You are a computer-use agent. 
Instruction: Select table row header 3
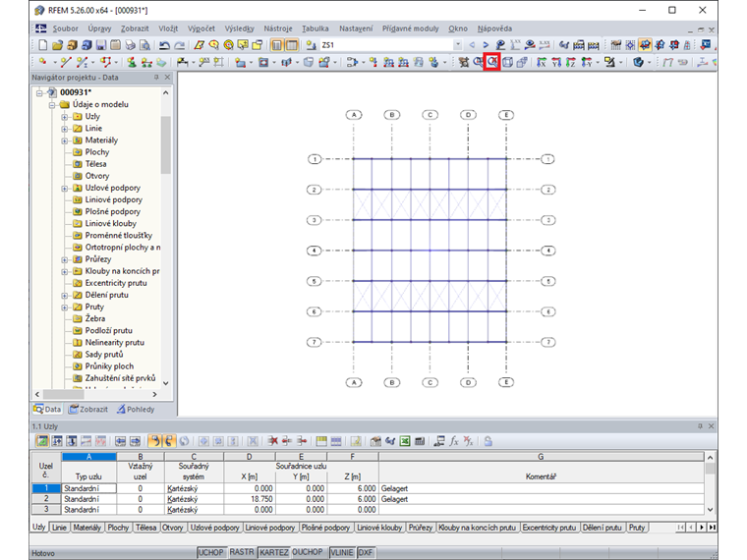click(x=46, y=510)
